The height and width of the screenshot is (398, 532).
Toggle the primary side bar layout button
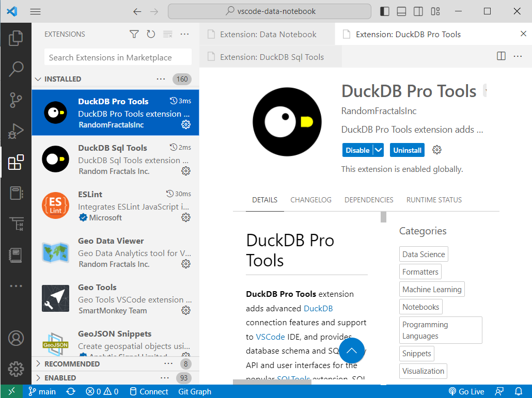click(x=384, y=11)
